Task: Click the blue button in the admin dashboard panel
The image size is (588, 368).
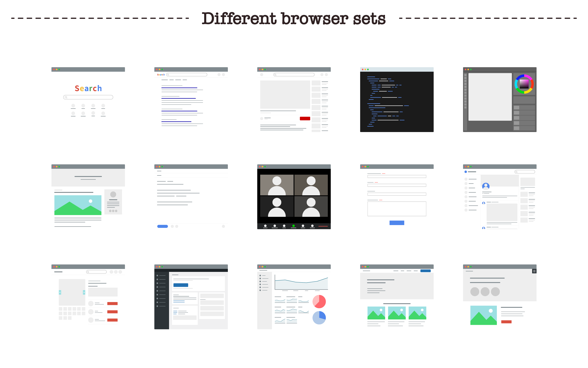Action: tap(181, 285)
